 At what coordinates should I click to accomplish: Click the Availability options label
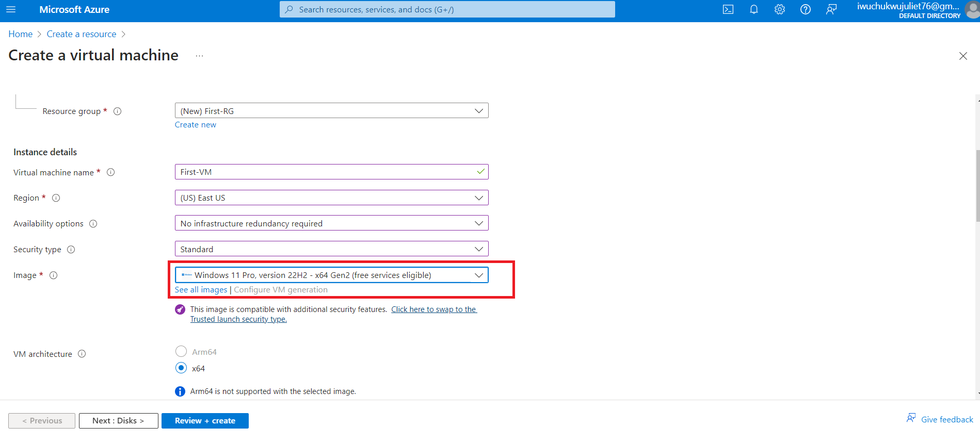(49, 224)
